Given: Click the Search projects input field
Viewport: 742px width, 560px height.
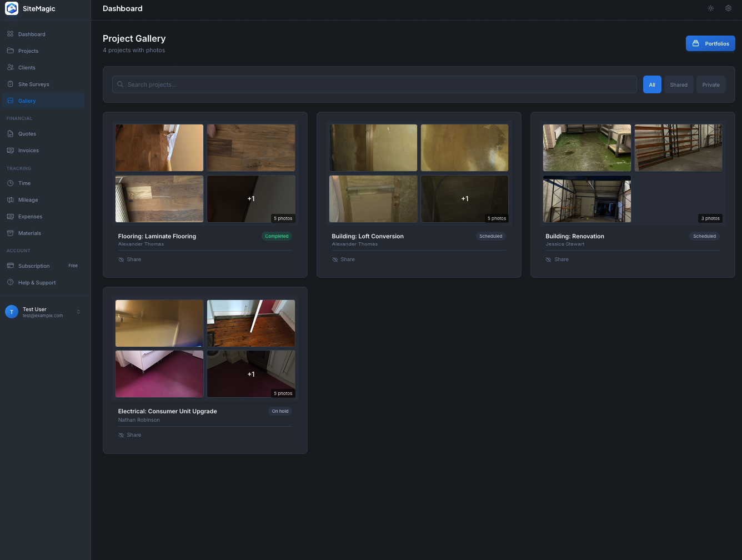Looking at the screenshot, I should click(x=375, y=84).
